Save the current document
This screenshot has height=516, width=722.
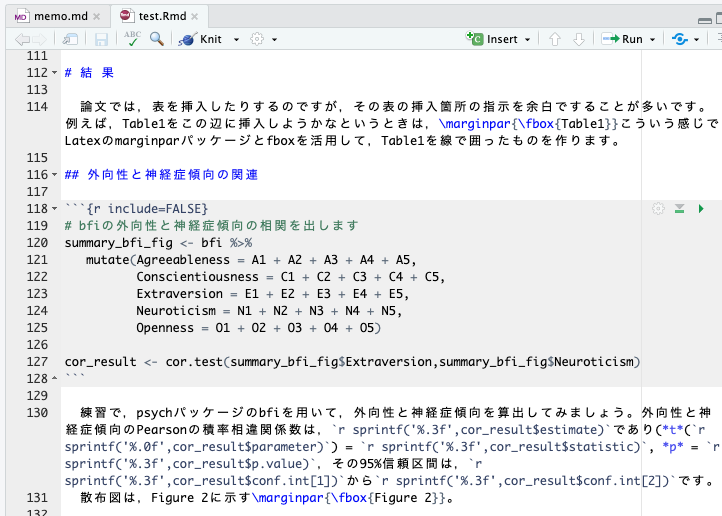[101, 39]
